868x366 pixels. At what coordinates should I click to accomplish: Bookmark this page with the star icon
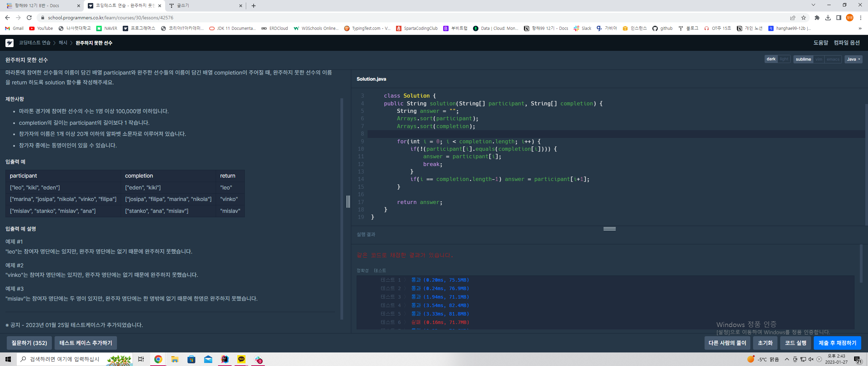pos(803,18)
